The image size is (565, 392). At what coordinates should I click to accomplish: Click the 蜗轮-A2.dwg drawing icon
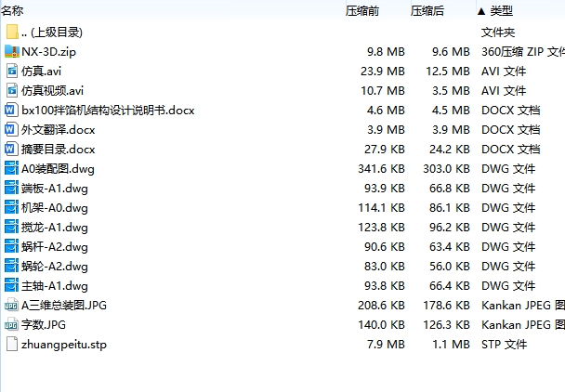[x=11, y=266]
